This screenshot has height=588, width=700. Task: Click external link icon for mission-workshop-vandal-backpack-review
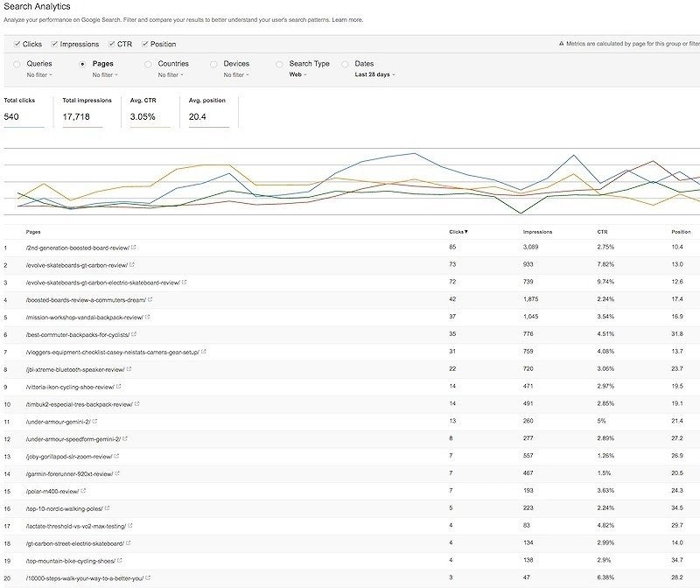tap(147, 317)
